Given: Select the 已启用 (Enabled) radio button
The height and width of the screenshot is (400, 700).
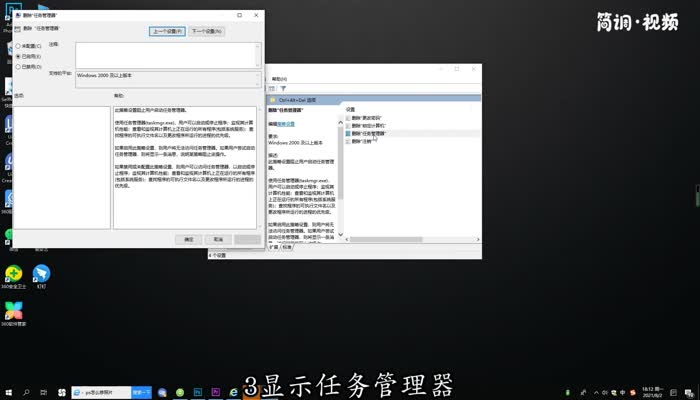Looking at the screenshot, I should (x=18, y=57).
